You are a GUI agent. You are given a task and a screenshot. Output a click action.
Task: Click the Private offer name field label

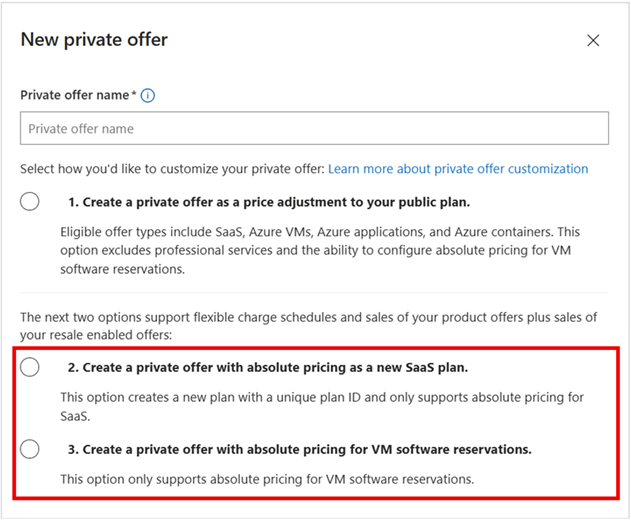click(x=74, y=96)
